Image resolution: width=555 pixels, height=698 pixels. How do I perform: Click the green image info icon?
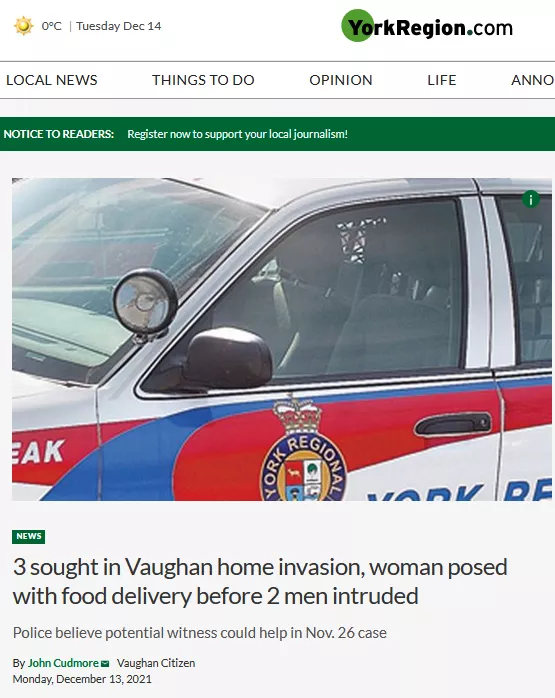531,199
